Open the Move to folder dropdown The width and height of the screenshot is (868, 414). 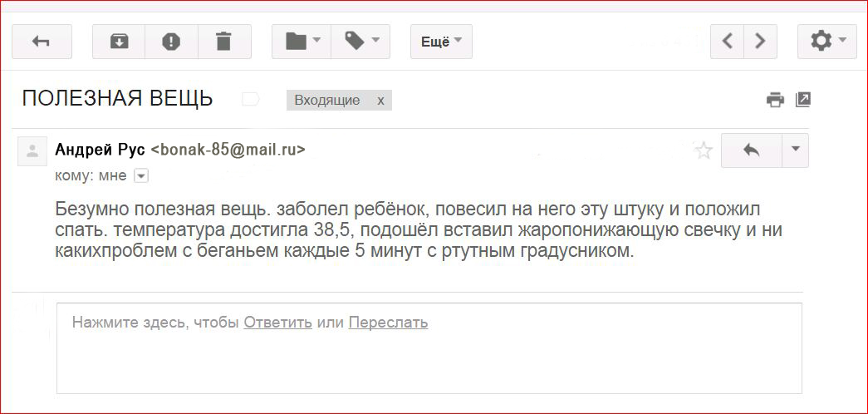coord(302,42)
